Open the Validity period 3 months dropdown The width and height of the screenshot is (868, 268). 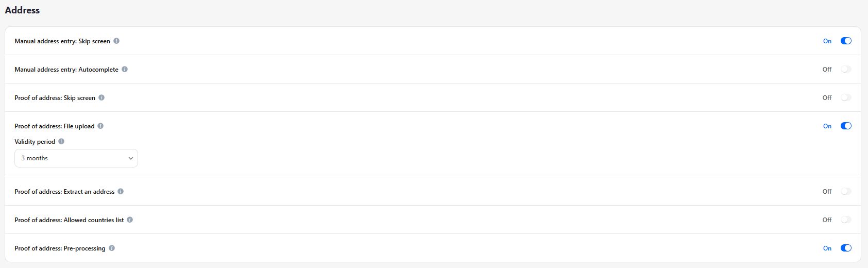76,158
